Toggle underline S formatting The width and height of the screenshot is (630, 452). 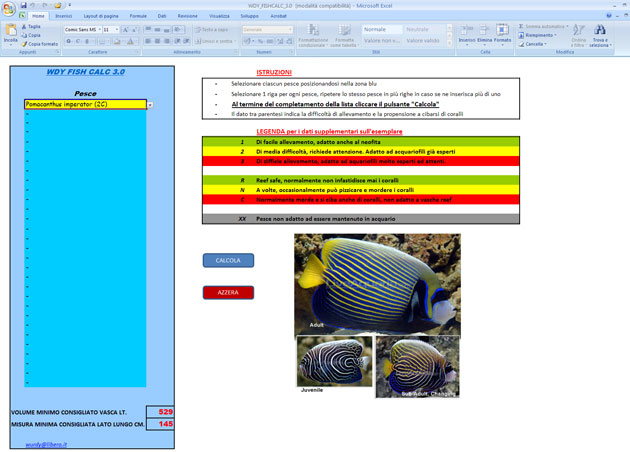tap(86, 41)
